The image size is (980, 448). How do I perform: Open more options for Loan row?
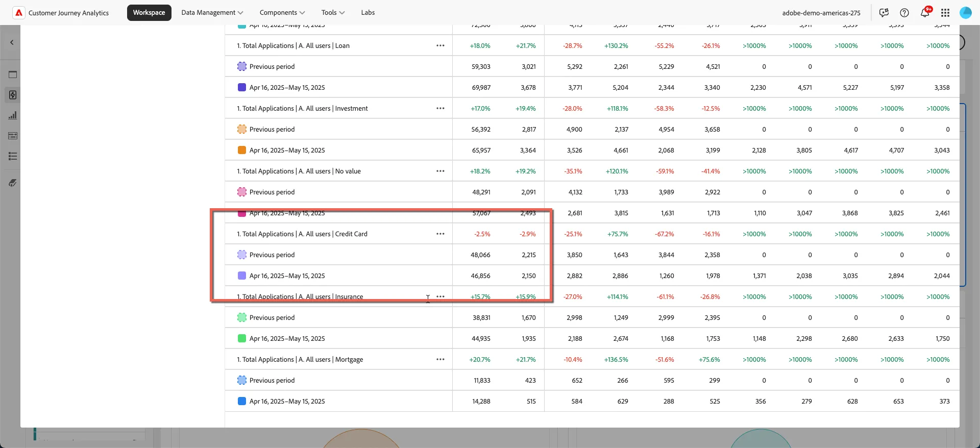pos(440,45)
